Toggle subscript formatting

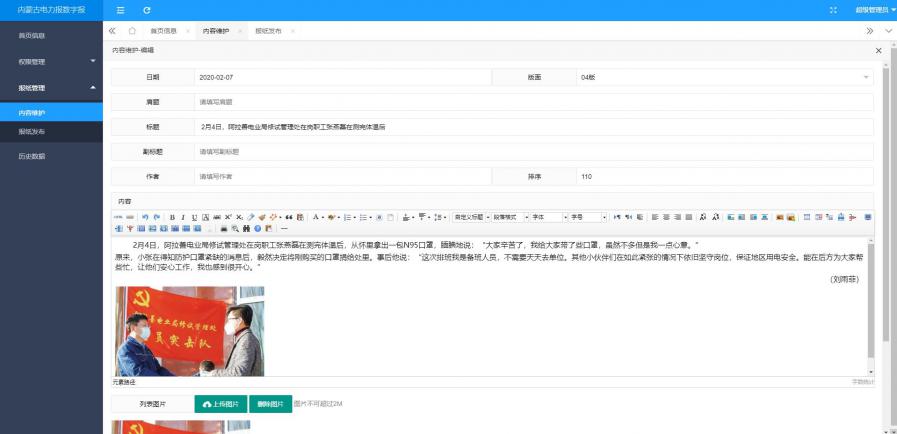[239, 217]
